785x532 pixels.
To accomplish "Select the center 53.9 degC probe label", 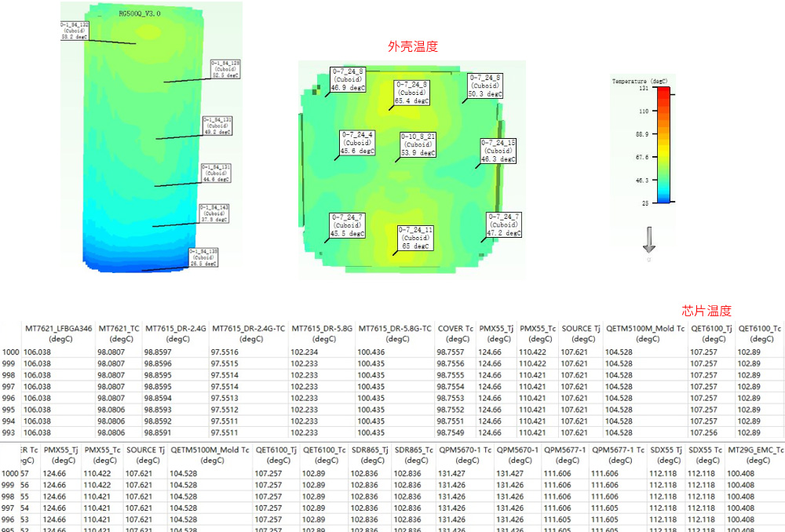I will point(418,145).
